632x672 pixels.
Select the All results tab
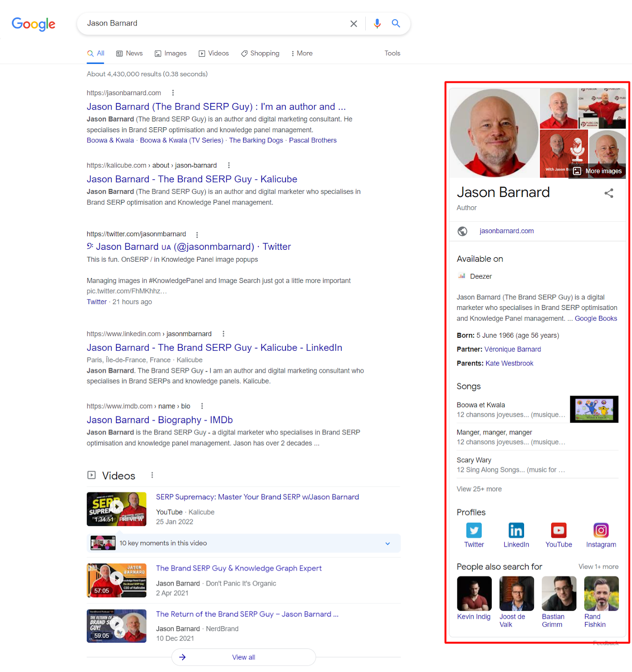(x=96, y=53)
